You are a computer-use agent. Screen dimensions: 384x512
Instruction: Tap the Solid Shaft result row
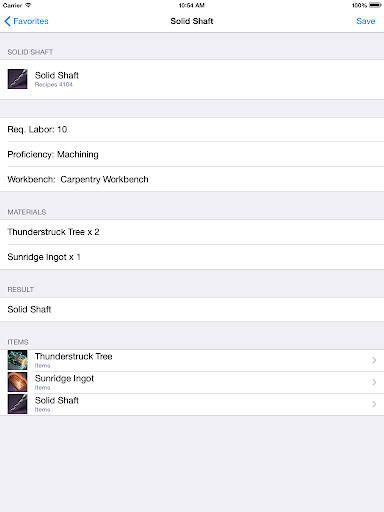click(192, 309)
